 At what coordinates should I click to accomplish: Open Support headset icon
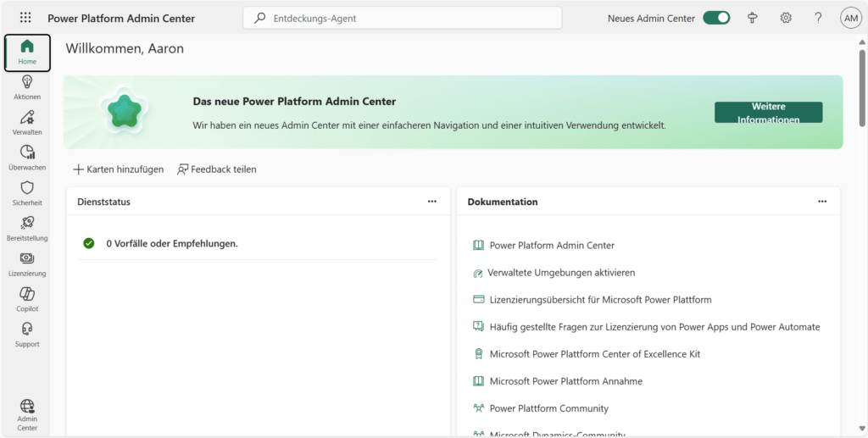pyautogui.click(x=27, y=334)
